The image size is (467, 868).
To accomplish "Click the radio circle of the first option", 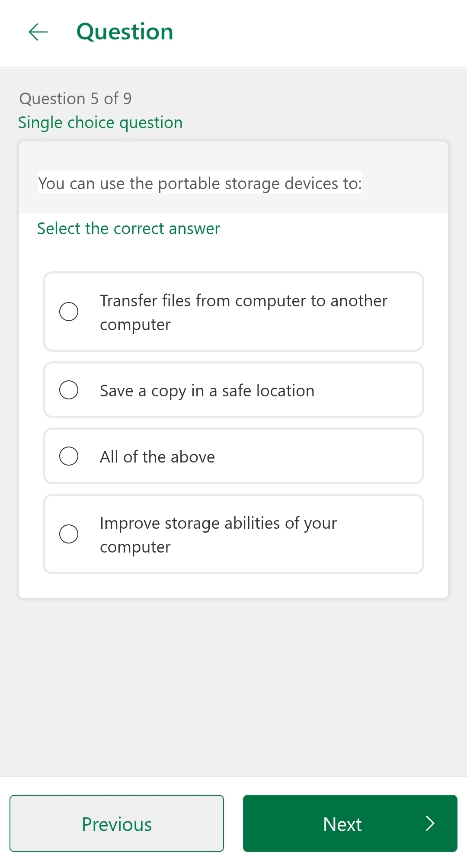I will click(69, 311).
